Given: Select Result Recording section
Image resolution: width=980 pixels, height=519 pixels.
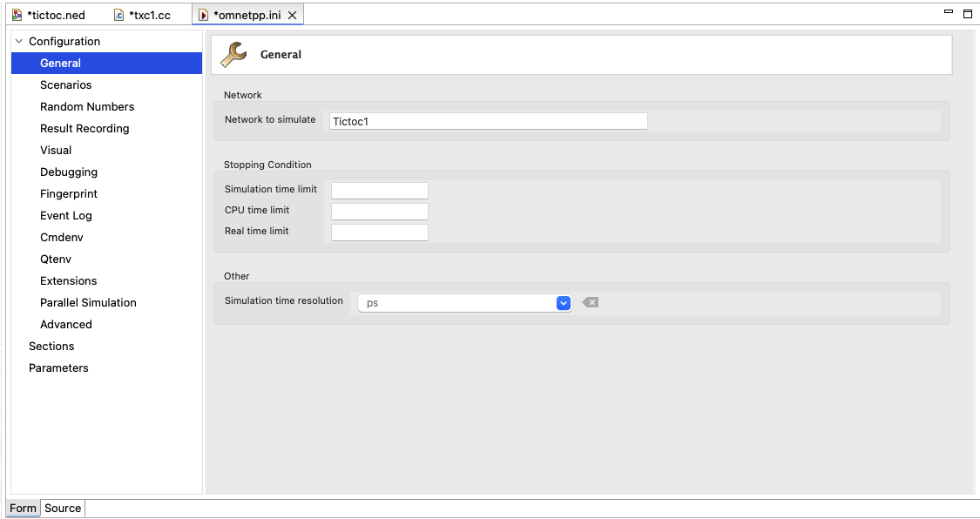Looking at the screenshot, I should (84, 129).
